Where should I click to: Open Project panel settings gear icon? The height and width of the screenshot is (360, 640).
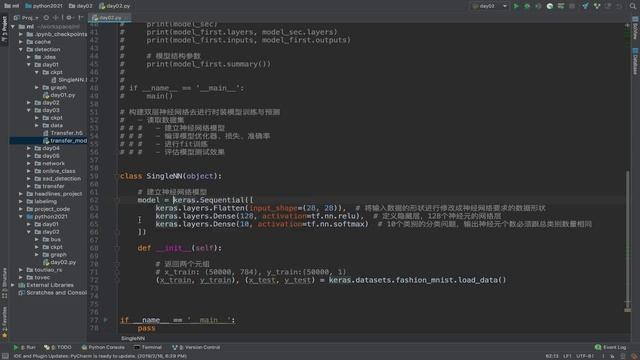69,18
